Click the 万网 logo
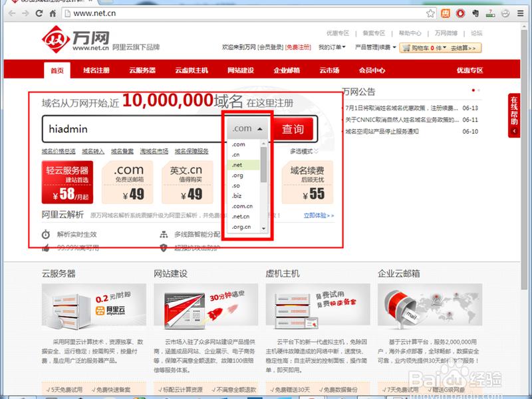 point(75,39)
